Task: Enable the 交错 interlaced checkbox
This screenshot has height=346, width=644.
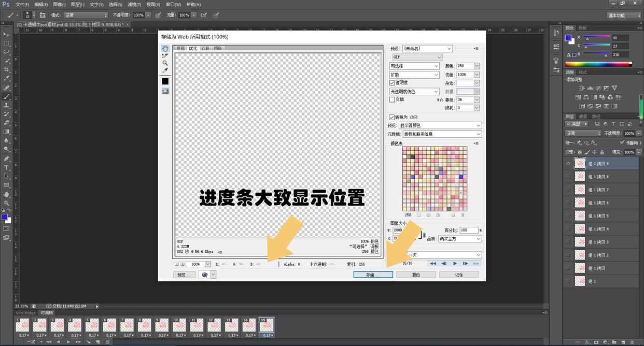Action: 392,99
